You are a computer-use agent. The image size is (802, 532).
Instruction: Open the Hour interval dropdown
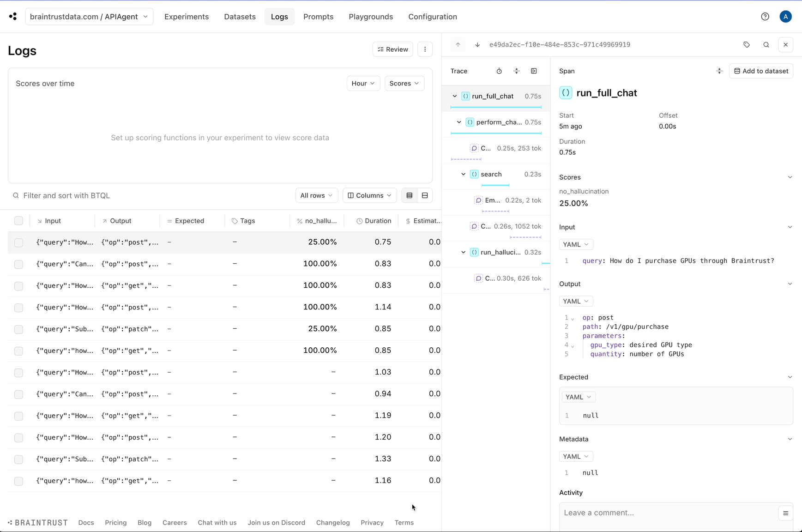coord(363,83)
